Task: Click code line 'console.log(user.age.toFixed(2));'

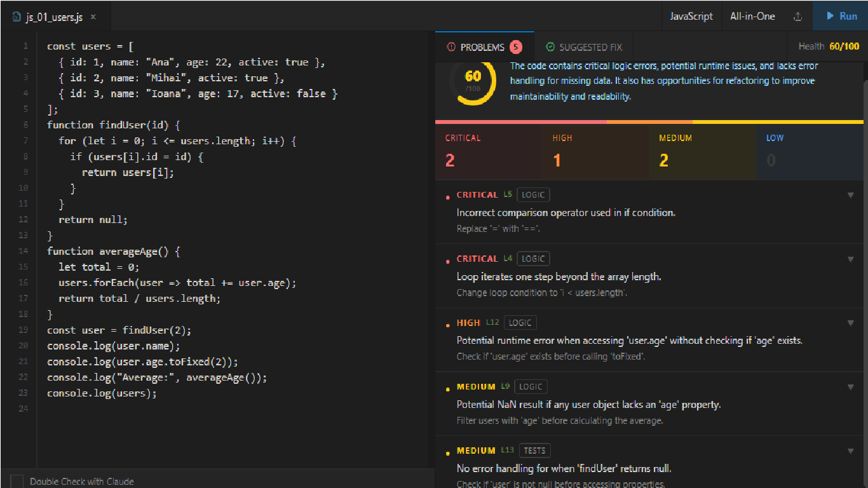Action: (142, 362)
